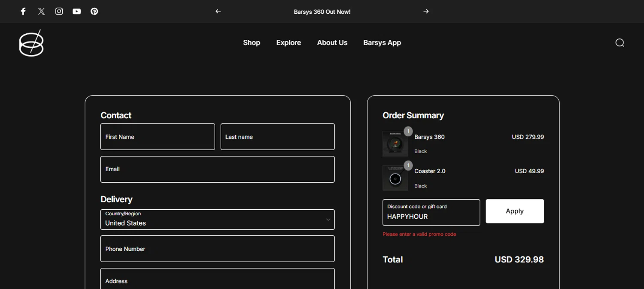Open the Barsys App menu item
The image size is (644, 289).
(x=382, y=42)
